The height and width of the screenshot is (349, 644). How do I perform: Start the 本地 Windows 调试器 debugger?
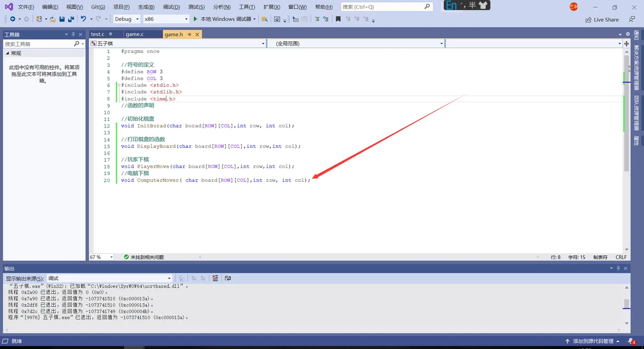pyautogui.click(x=223, y=19)
